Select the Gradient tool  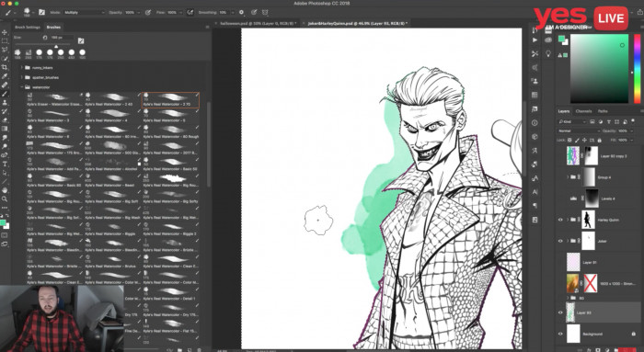point(5,129)
